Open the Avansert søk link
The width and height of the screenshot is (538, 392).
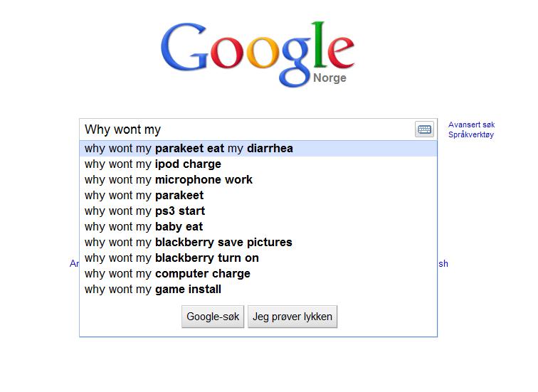click(471, 125)
